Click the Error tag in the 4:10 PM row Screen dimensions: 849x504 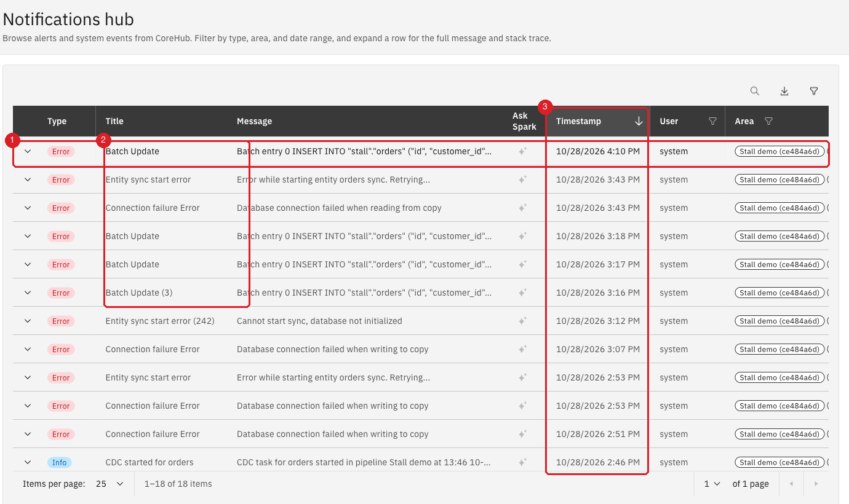61,151
